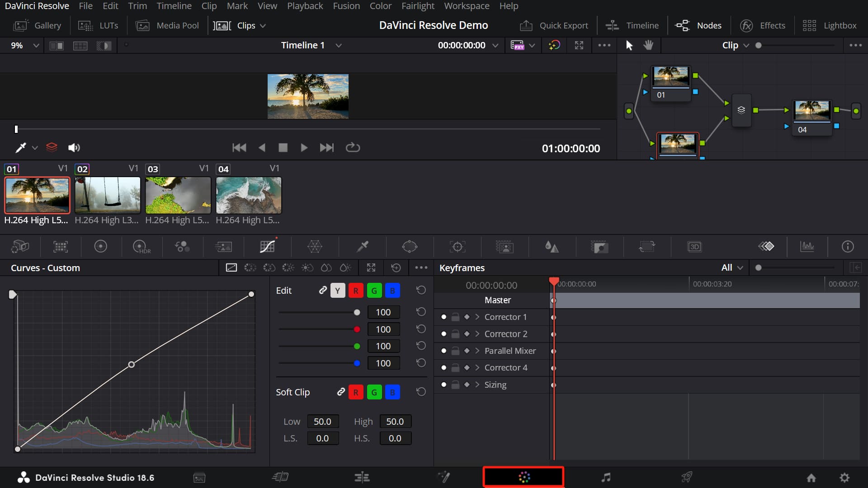This screenshot has height=488, width=868.
Task: Open the 3D stereoscopic palette
Action: (x=694, y=247)
